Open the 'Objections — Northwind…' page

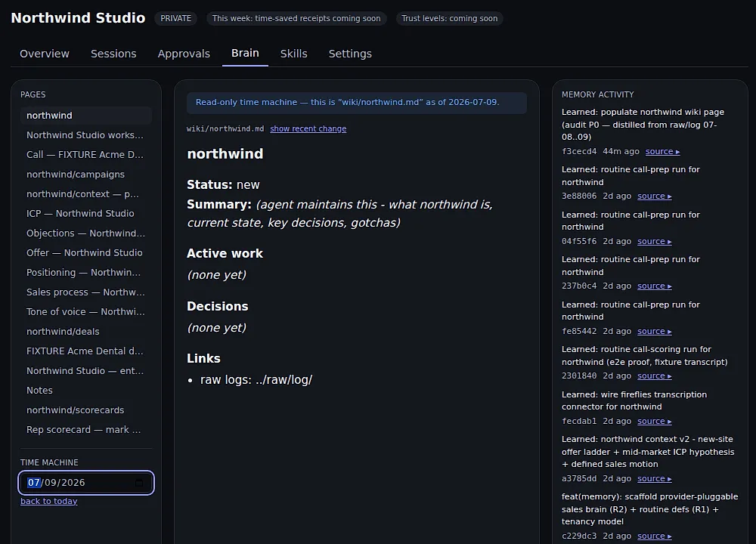point(86,233)
